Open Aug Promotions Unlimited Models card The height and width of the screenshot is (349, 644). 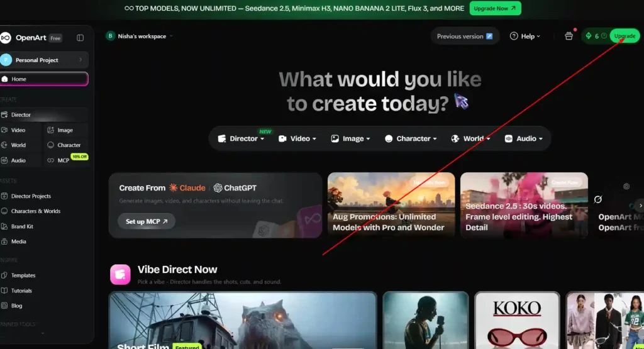(x=391, y=205)
